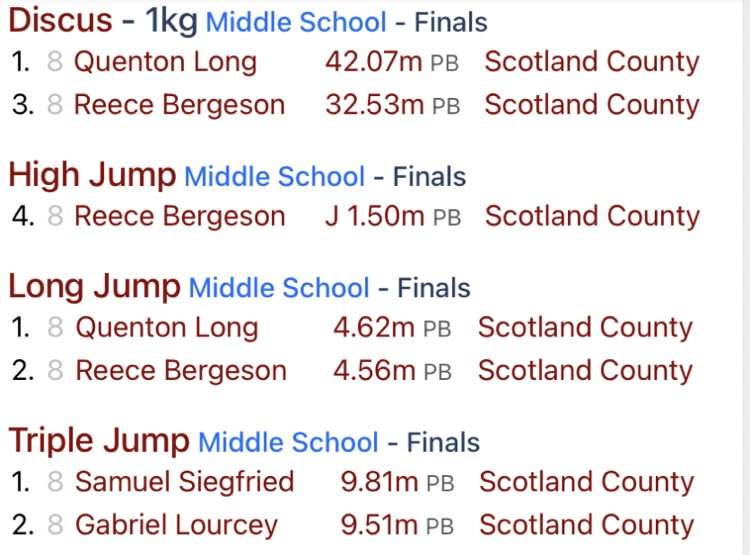Click the 42.07m discus mark

point(374,62)
